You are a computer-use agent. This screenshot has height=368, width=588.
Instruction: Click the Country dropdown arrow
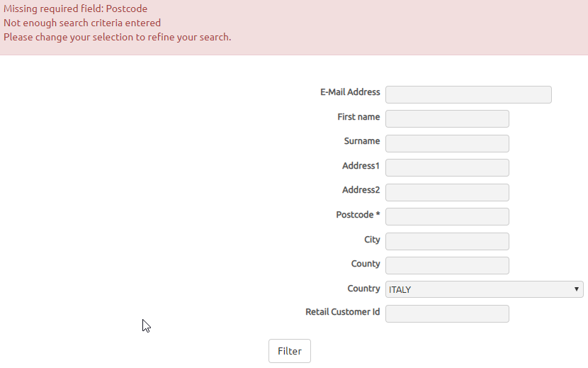577,289
